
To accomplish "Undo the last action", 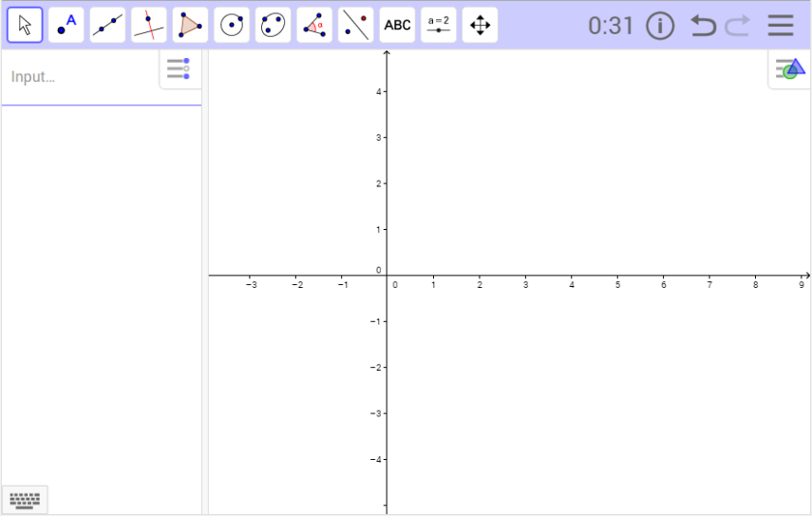I will pos(703,26).
